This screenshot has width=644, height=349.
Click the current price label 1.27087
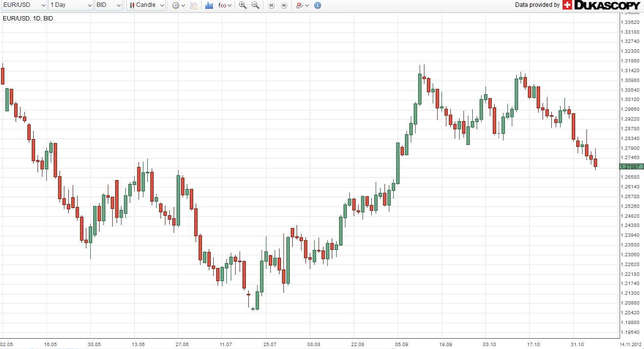[x=631, y=166]
